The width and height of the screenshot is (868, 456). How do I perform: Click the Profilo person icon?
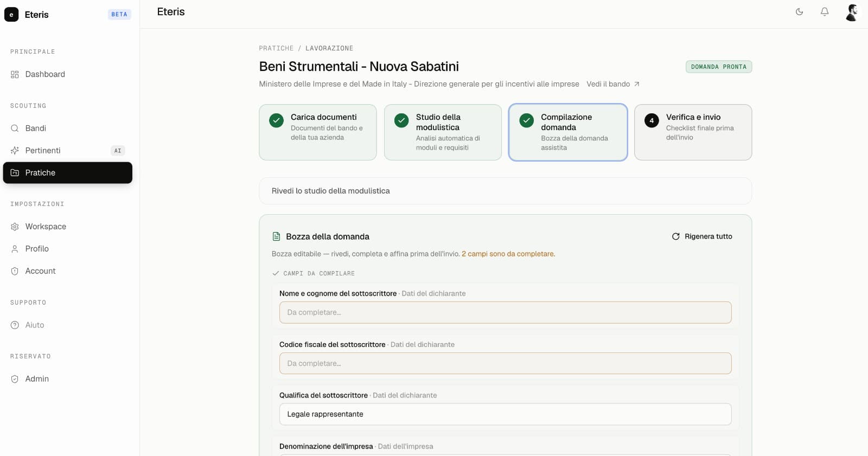coord(15,249)
